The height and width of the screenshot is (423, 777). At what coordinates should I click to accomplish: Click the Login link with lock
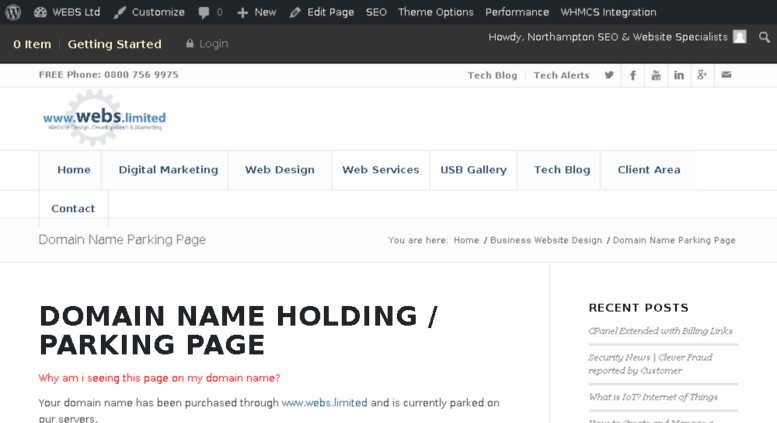207,44
